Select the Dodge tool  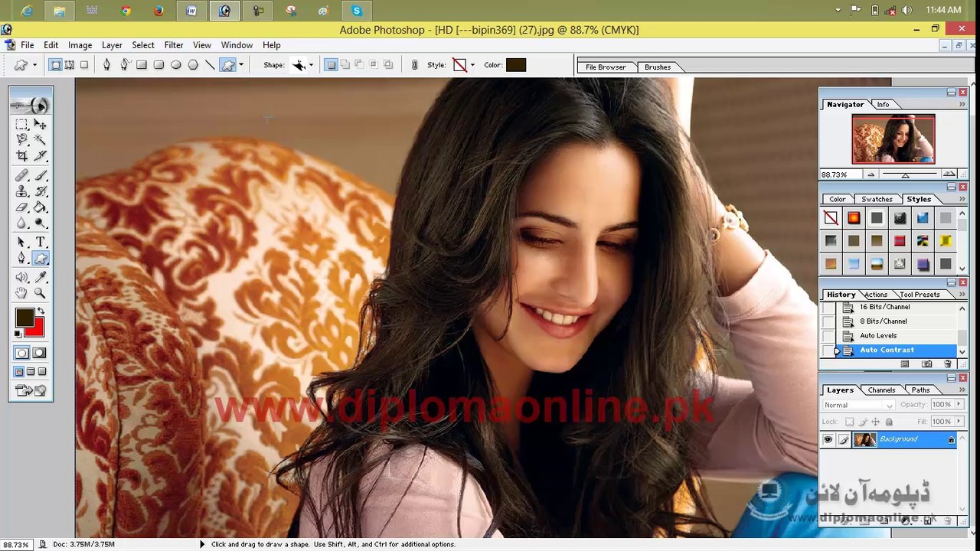(x=40, y=223)
